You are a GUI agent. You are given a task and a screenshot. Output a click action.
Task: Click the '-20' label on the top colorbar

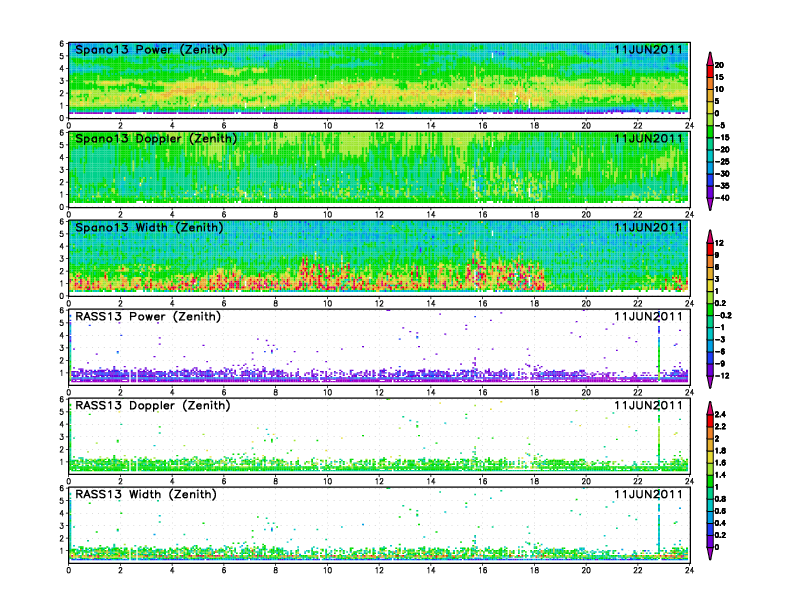coord(722,149)
